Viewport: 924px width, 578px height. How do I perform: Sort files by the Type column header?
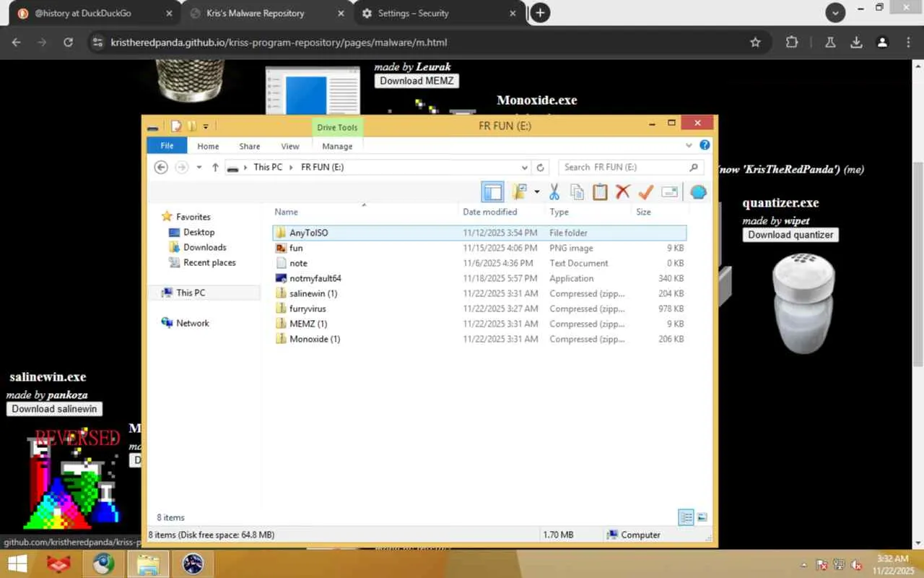(588, 212)
